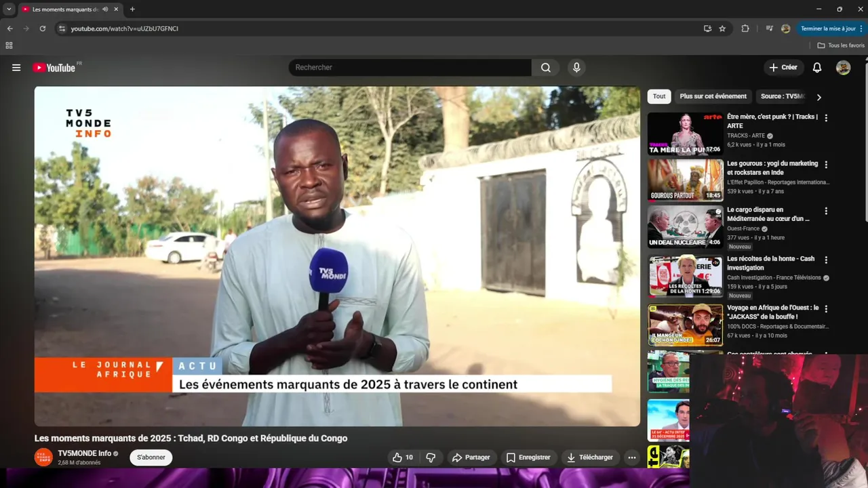Open Un deal nucléaire thumbnail
Image resolution: width=868 pixels, height=488 pixels.
[x=685, y=226]
